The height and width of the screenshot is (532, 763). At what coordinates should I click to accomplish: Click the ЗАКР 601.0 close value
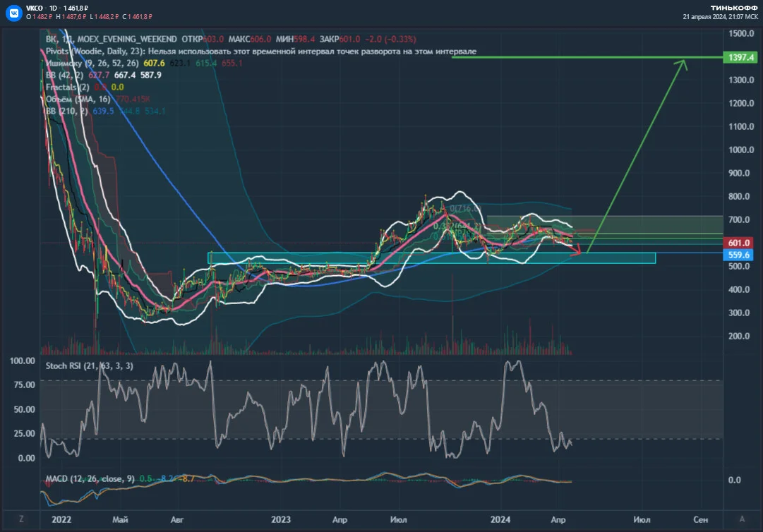pos(340,39)
